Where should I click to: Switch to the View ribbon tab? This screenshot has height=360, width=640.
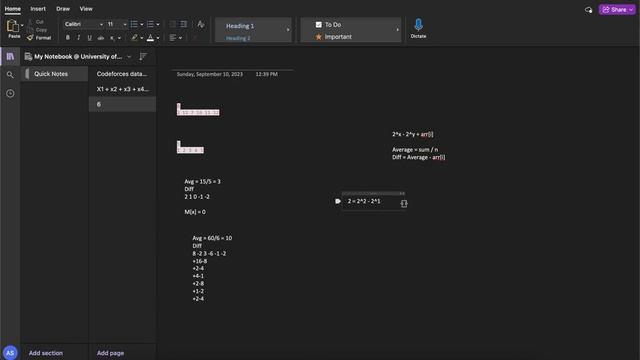[86, 9]
